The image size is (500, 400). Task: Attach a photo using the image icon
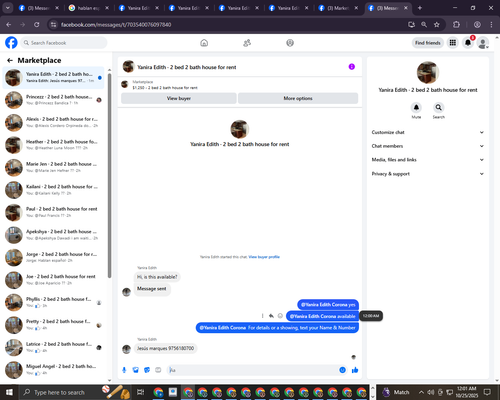point(136,370)
